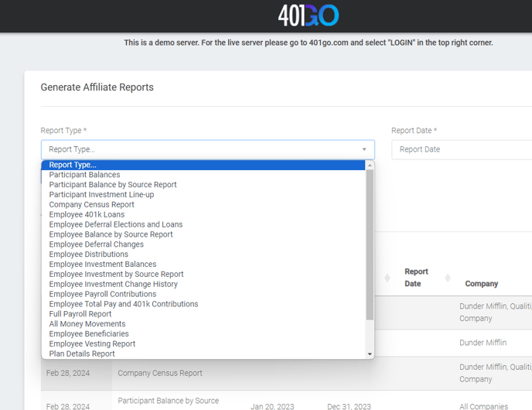
Task: Click dropdown list scroll-up arrow
Action: coord(370,165)
